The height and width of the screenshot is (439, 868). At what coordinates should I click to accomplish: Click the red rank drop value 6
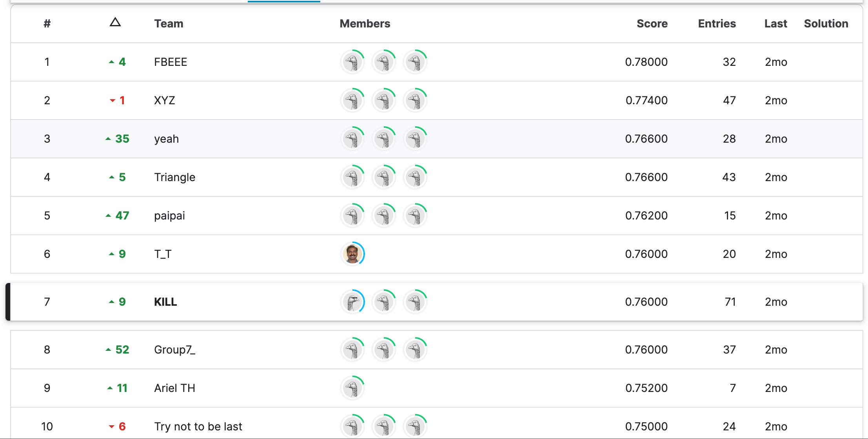point(122,426)
